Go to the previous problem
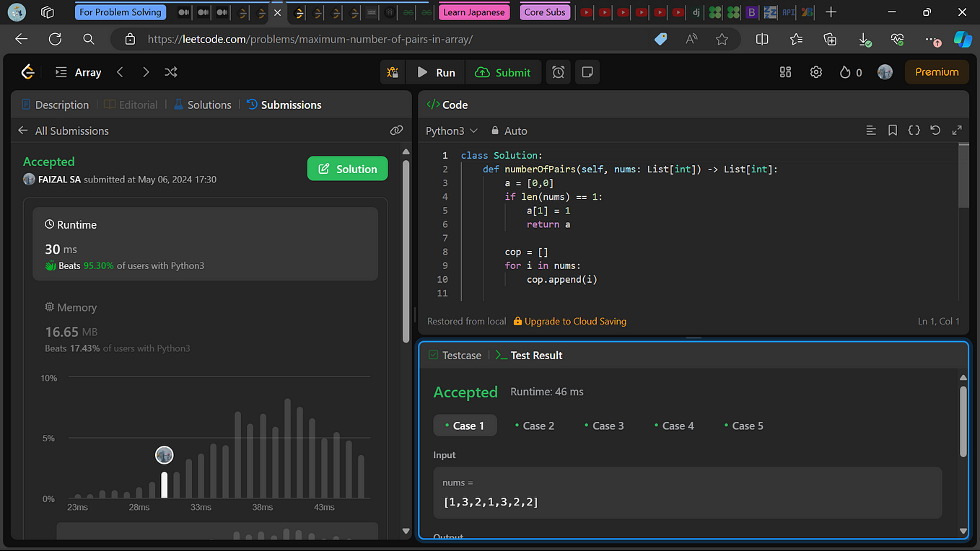Viewport: 980px width, 551px height. 121,72
